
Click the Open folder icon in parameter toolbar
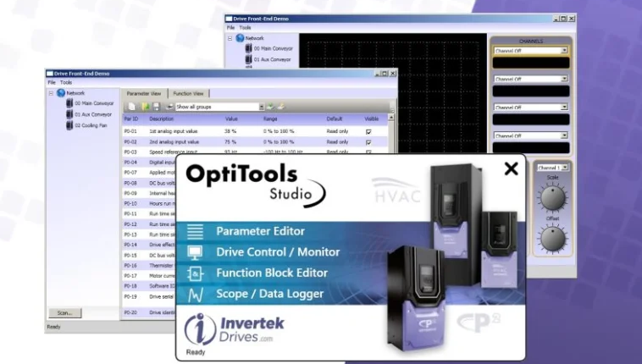tap(146, 107)
